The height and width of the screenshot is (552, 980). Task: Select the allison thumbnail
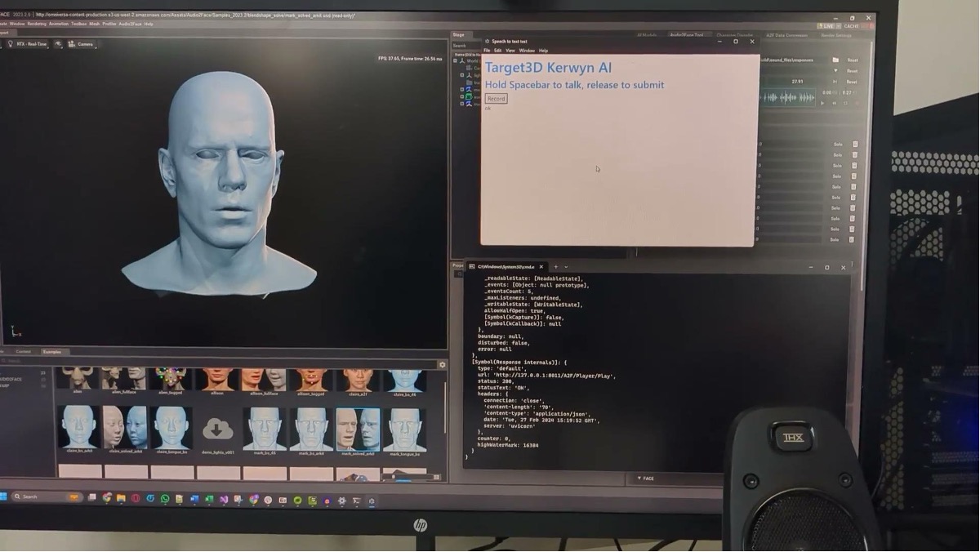[x=217, y=380]
